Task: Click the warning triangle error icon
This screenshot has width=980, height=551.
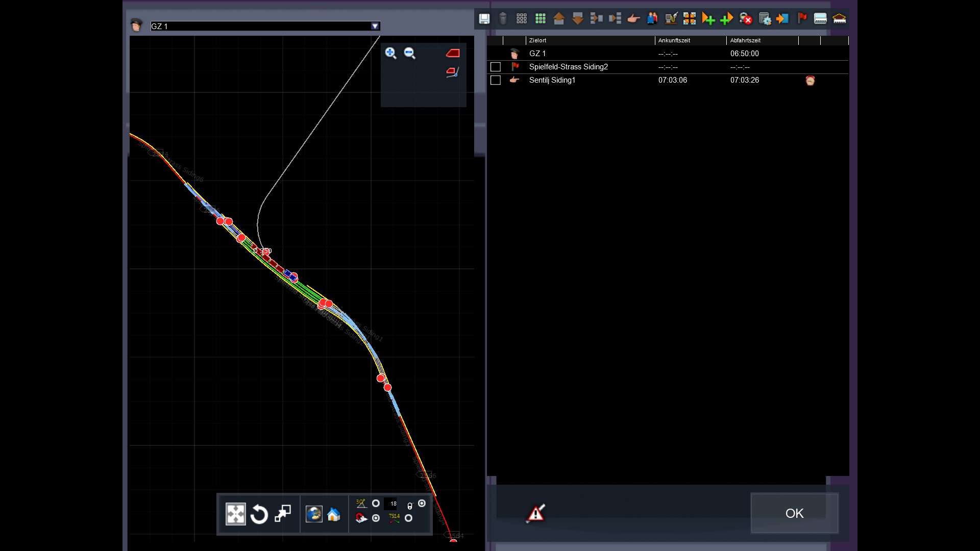Action: pos(535,513)
